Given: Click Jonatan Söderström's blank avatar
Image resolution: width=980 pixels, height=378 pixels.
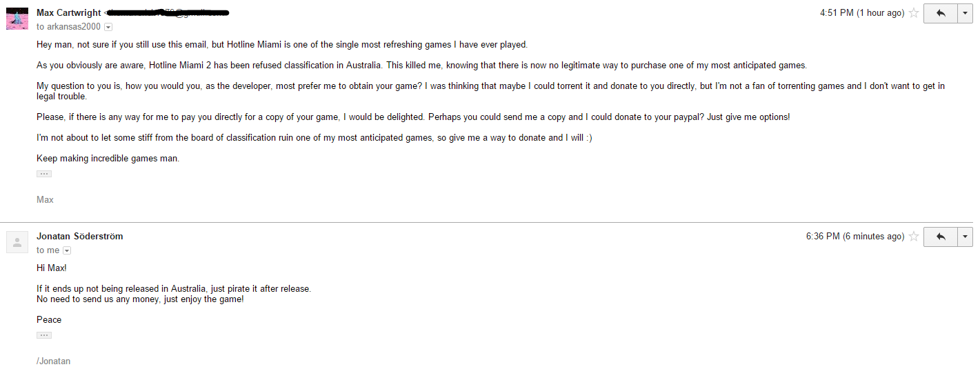Looking at the screenshot, I should click(17, 242).
